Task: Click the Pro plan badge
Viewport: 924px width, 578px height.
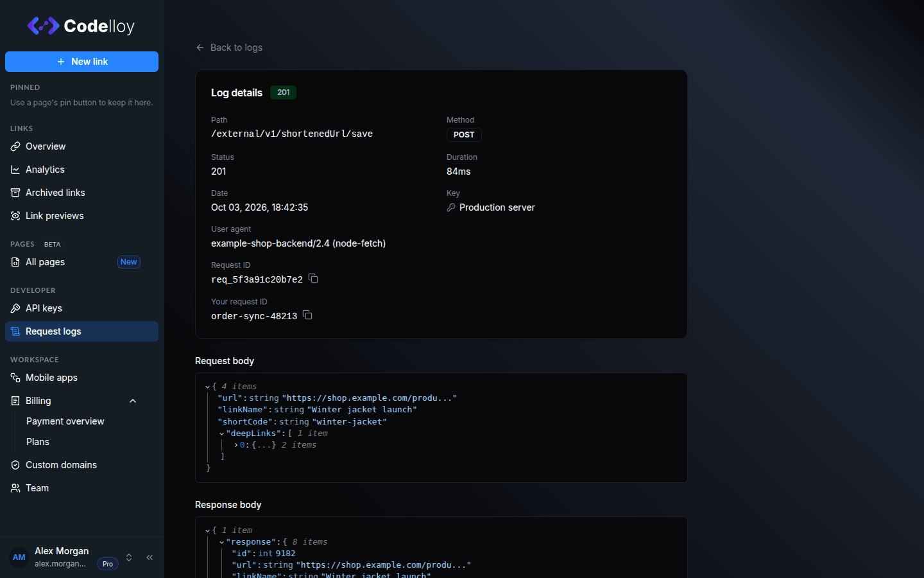Action: coord(108,564)
